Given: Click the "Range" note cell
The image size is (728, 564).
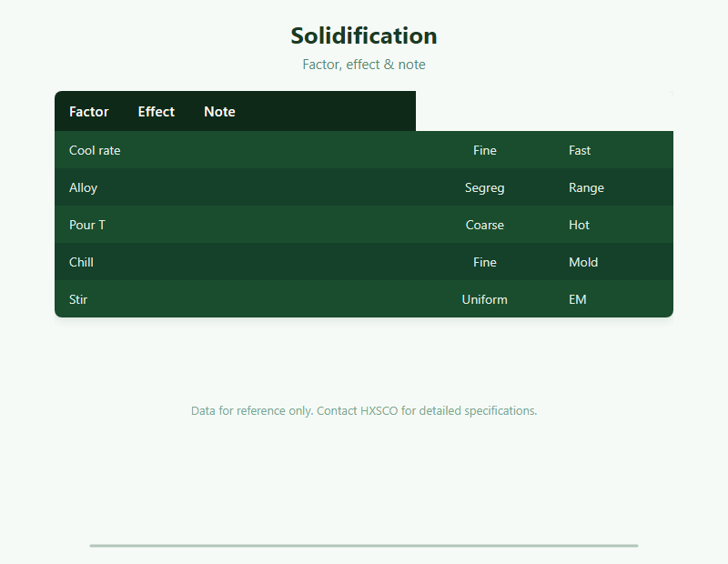Looking at the screenshot, I should click(586, 187).
